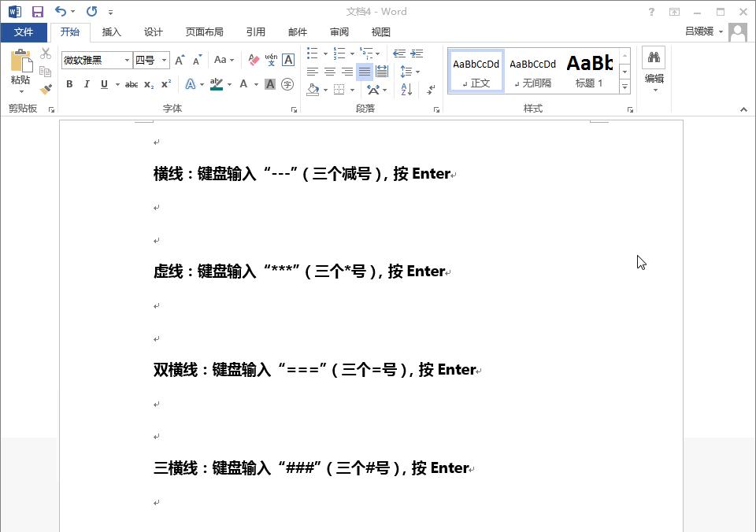Increase the paragraph indent
This screenshot has width=756, height=532.
point(417,54)
